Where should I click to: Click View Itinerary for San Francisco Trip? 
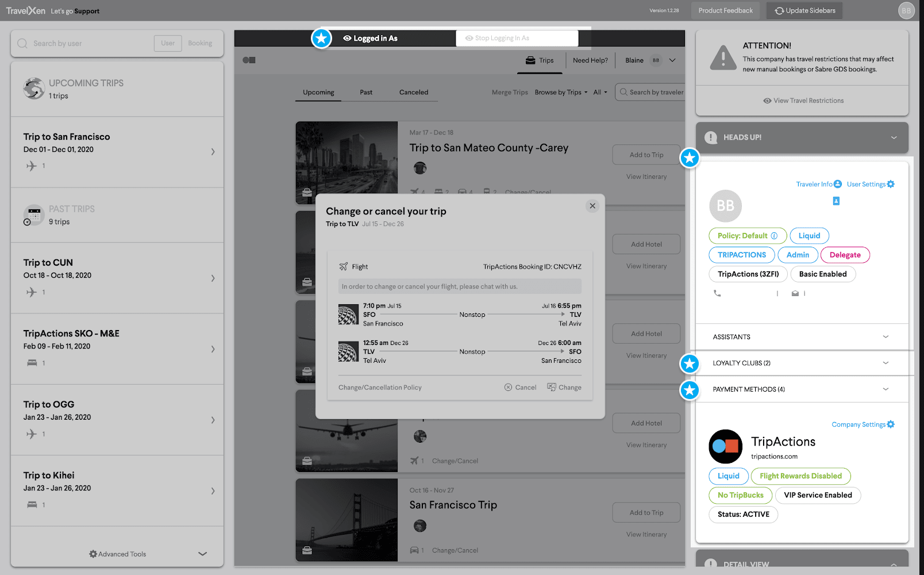point(646,534)
